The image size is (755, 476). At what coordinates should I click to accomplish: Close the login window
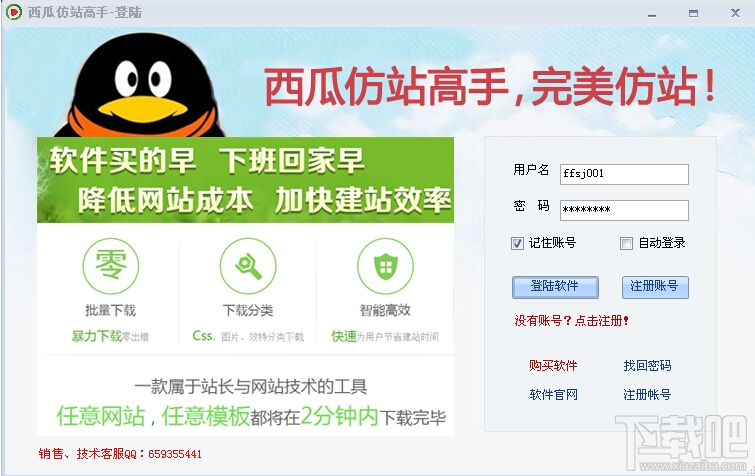click(x=735, y=13)
